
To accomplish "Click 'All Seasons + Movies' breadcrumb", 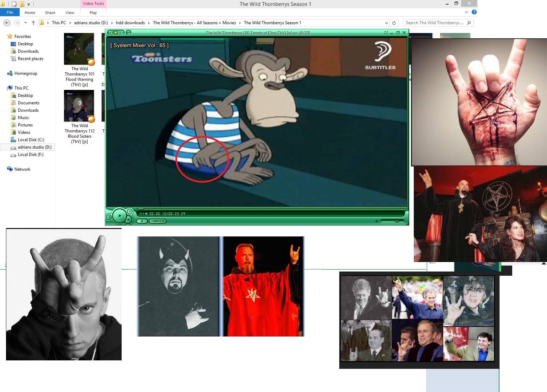I will [x=194, y=23].
